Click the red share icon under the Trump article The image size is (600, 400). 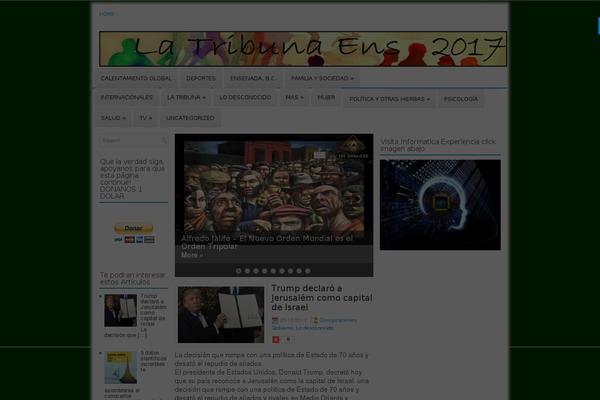pyautogui.click(x=276, y=340)
